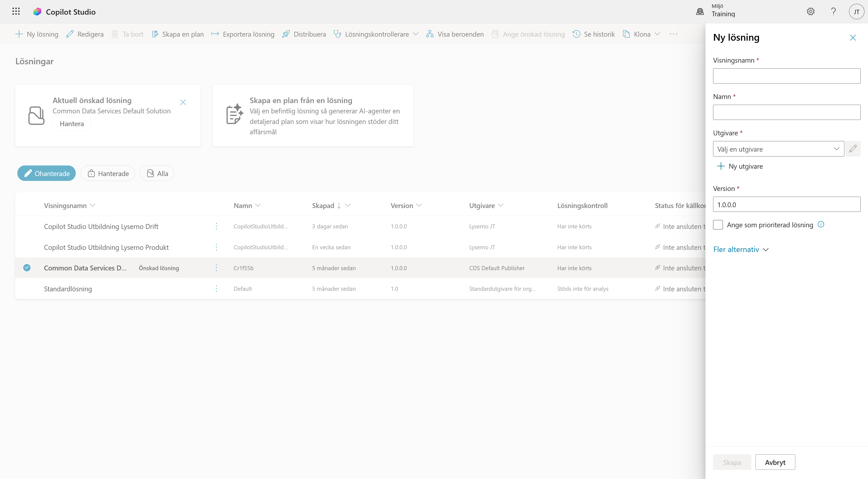868x479 pixels.
Task: Click the Hantera button
Action: pyautogui.click(x=72, y=124)
